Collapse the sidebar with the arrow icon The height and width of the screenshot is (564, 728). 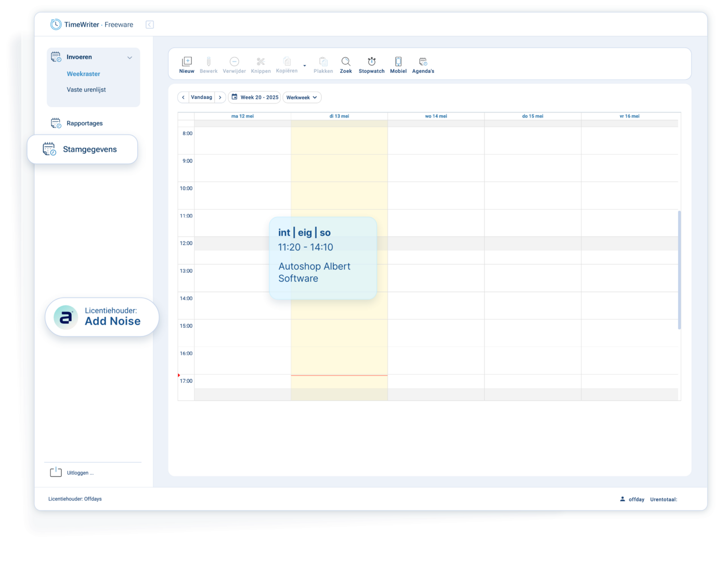(x=150, y=24)
